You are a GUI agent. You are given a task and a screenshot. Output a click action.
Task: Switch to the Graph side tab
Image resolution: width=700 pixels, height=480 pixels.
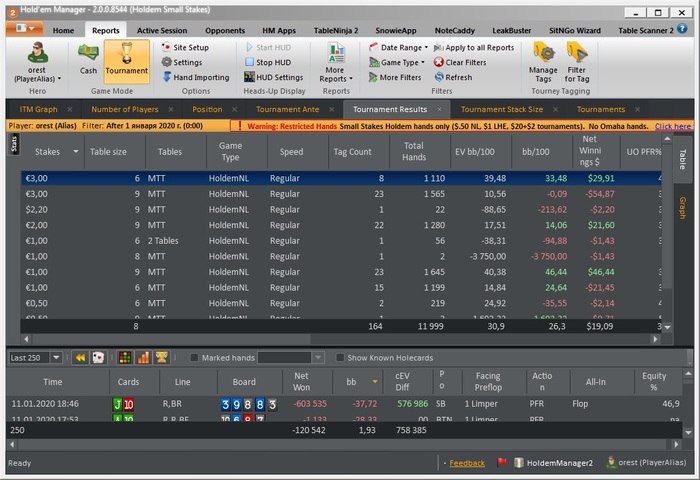682,208
